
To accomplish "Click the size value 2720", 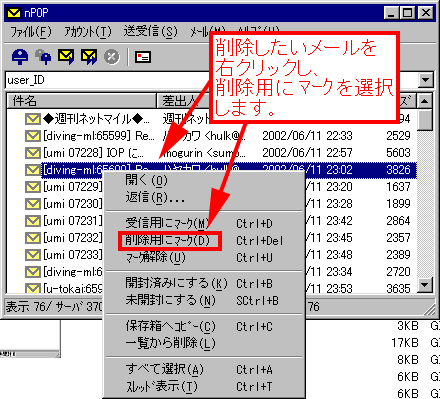I will pyautogui.click(x=398, y=272).
